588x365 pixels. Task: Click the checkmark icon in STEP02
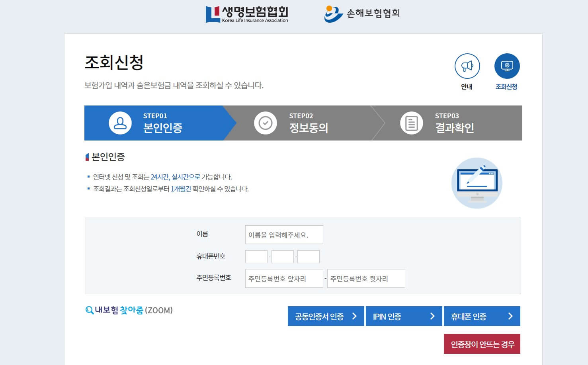pos(266,123)
